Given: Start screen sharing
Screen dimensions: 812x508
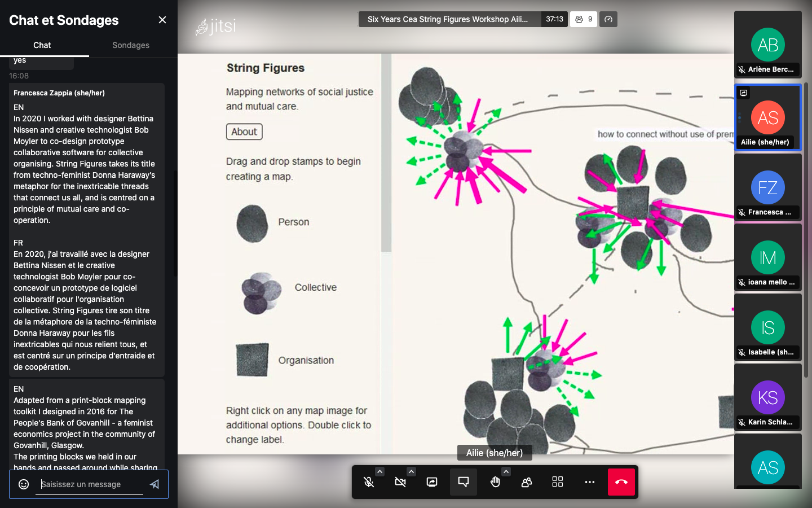Looking at the screenshot, I should [x=432, y=482].
